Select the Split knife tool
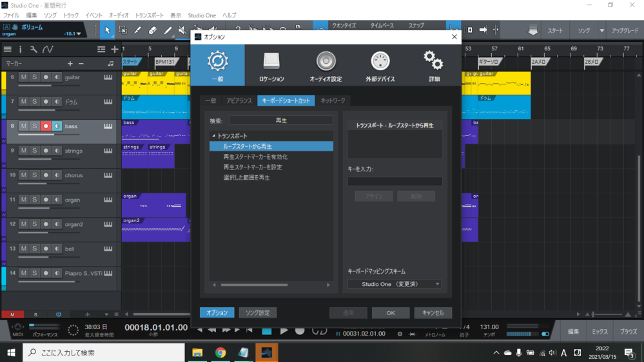The height and width of the screenshot is (362, 644). coord(137,30)
